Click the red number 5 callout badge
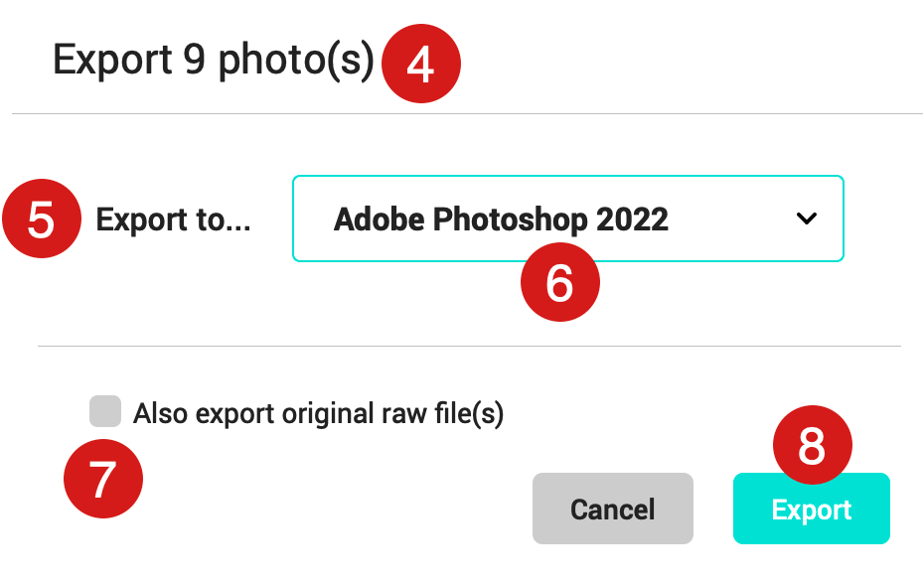This screenshot has height=584, width=924. [42, 219]
